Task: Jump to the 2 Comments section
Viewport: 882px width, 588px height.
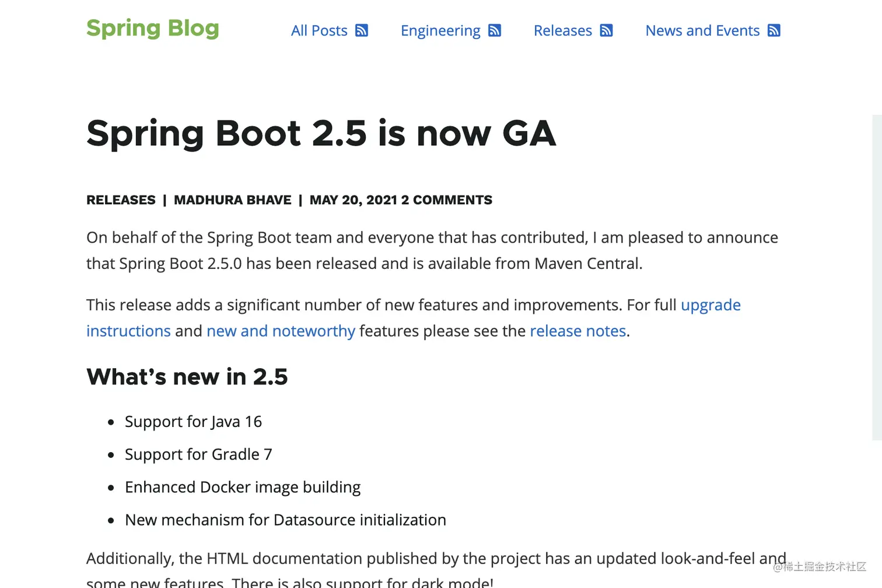Action: coord(447,200)
